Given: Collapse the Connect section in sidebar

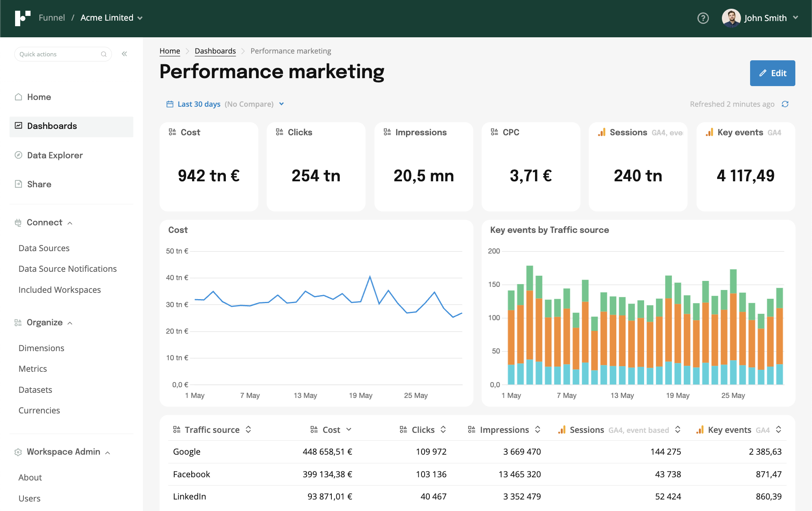Looking at the screenshot, I should coord(71,223).
